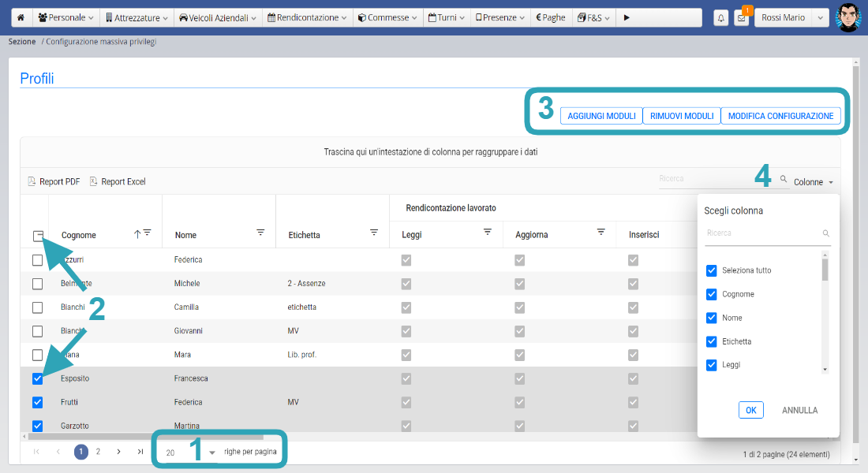Toggle the Seleziona tutto column checkbox

pos(712,270)
